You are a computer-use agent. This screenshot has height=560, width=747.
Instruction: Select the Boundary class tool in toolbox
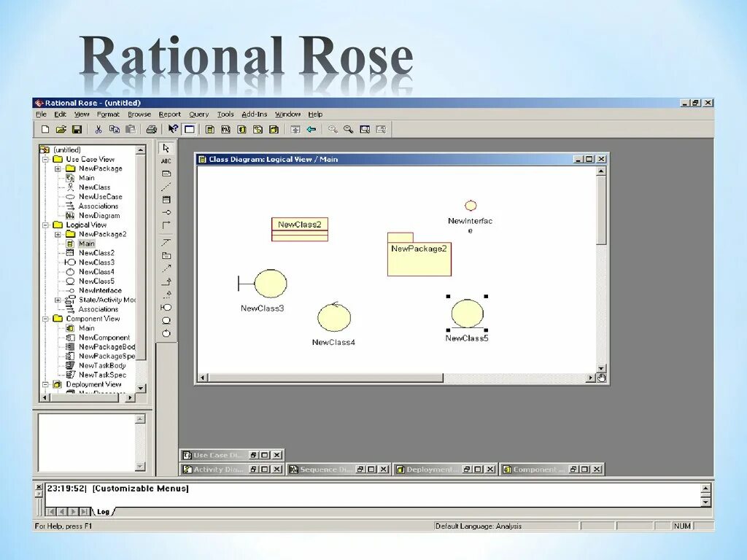point(166,308)
